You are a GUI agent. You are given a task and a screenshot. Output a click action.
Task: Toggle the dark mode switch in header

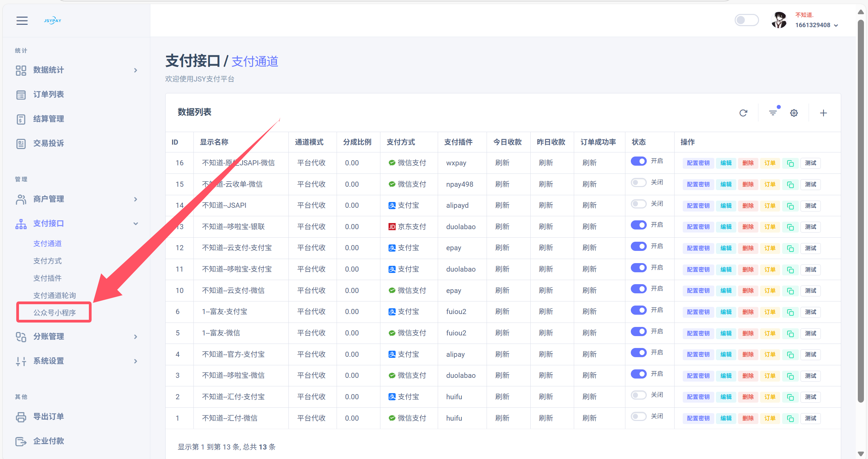click(746, 20)
